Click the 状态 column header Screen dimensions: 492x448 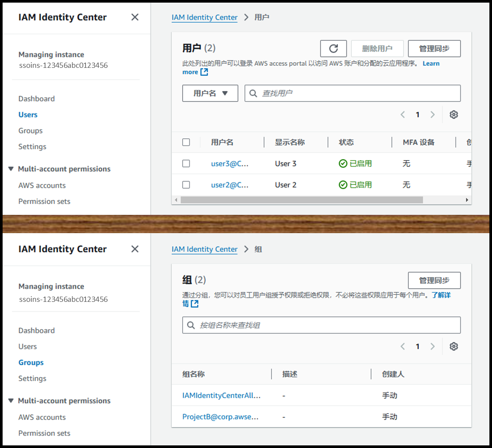point(346,142)
